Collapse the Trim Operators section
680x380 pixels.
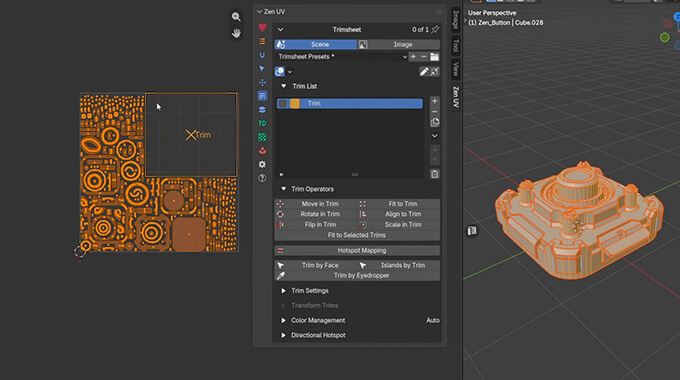tap(284, 189)
